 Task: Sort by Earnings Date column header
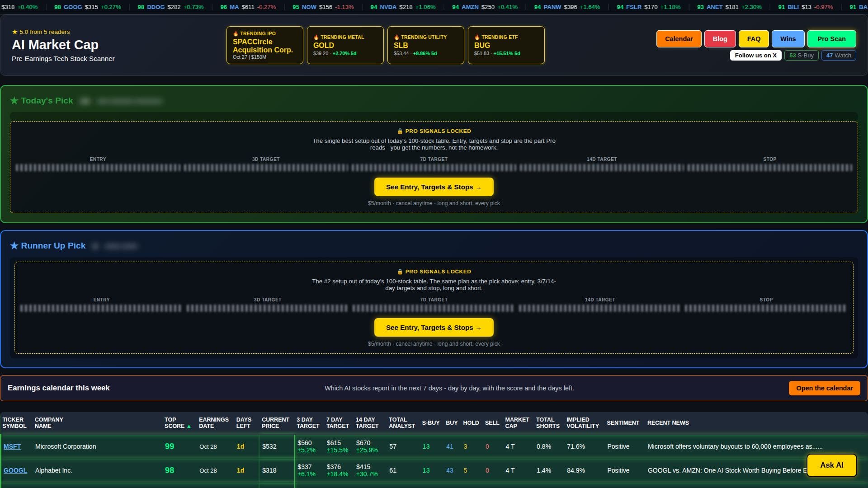tap(213, 423)
